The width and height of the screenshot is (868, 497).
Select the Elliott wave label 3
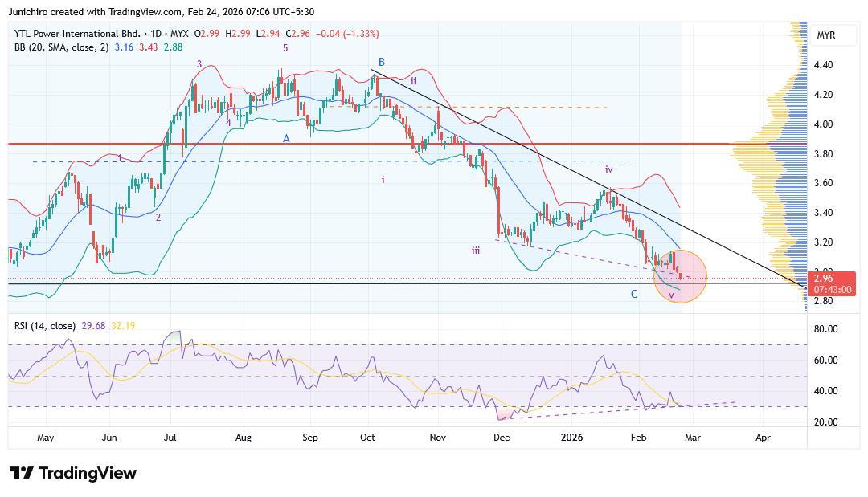pyautogui.click(x=199, y=64)
